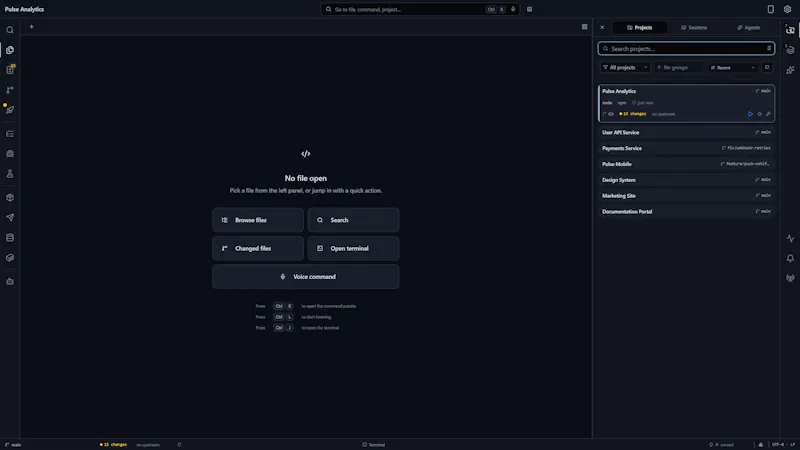Switch to the Agents tab
This screenshot has width=800, height=450.
(748, 28)
